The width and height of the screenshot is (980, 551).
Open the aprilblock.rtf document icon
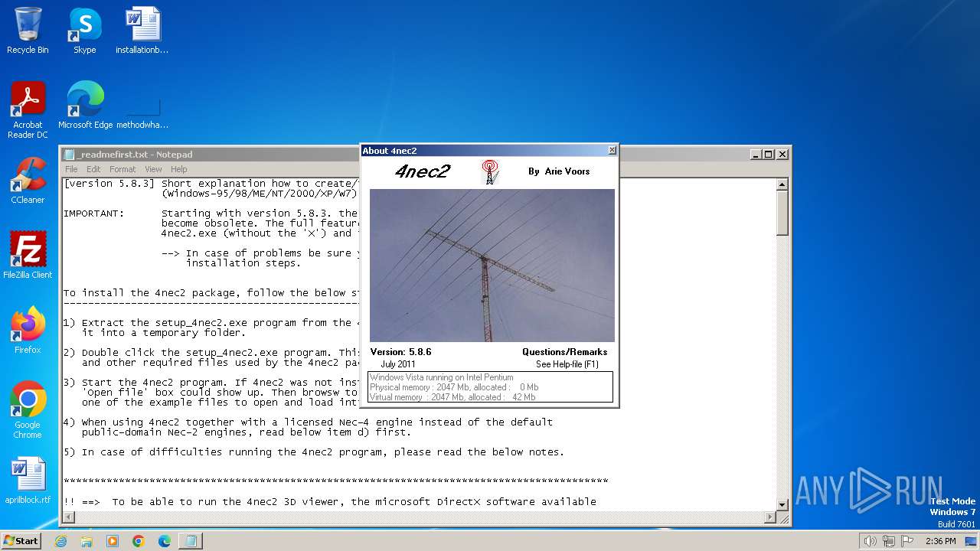(x=28, y=481)
